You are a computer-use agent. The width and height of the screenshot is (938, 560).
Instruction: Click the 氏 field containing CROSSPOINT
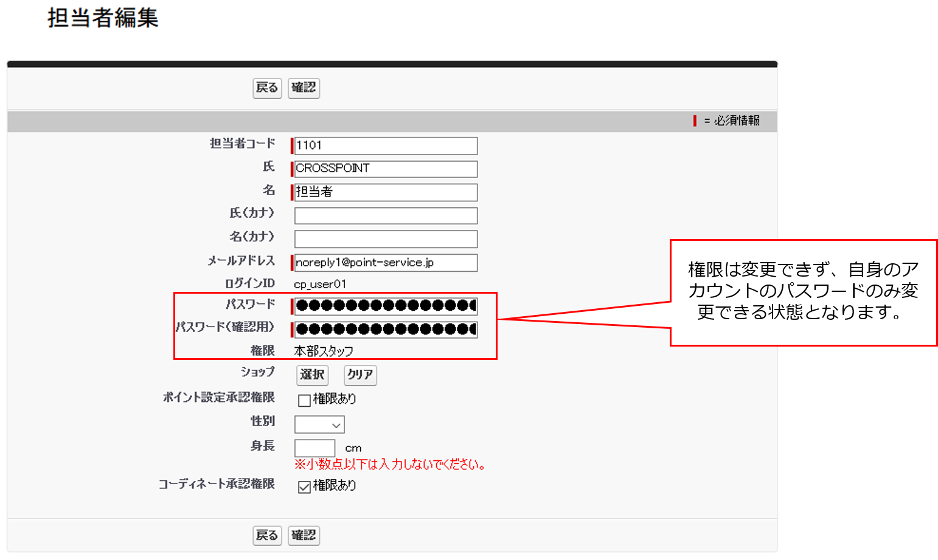click(386, 169)
